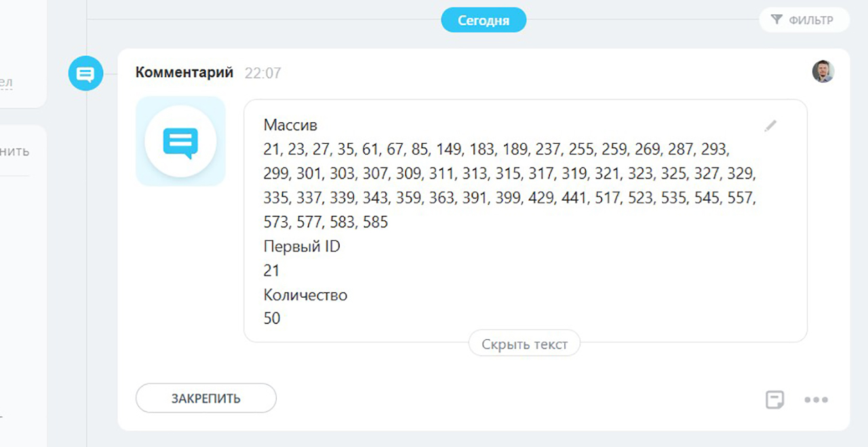
Task: Open the three-dot more options menu
Action: coord(816,400)
